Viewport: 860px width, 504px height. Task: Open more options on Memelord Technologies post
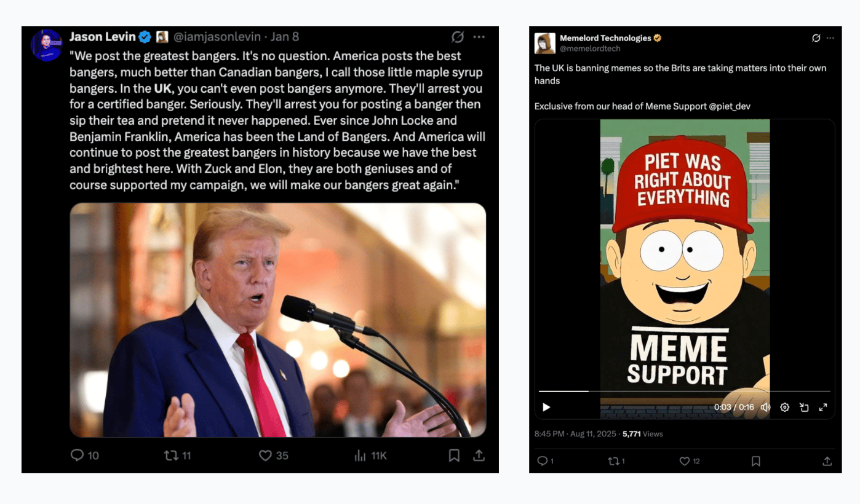[x=832, y=38]
